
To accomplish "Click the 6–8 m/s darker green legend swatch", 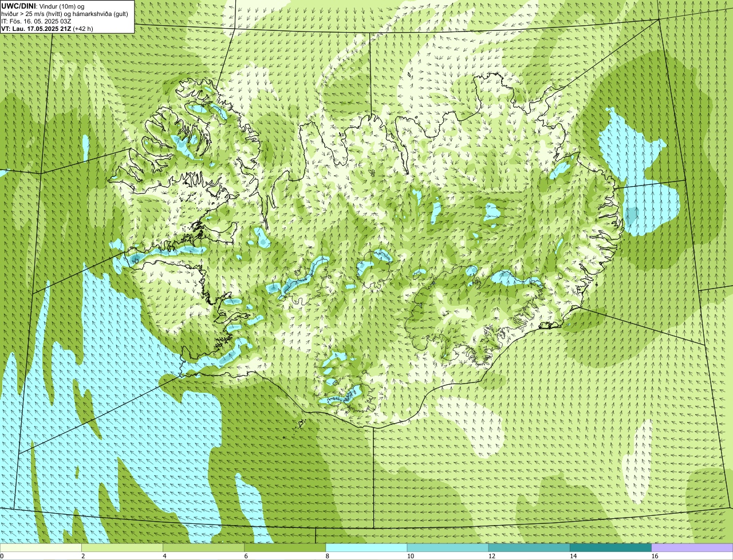I will 285,548.
